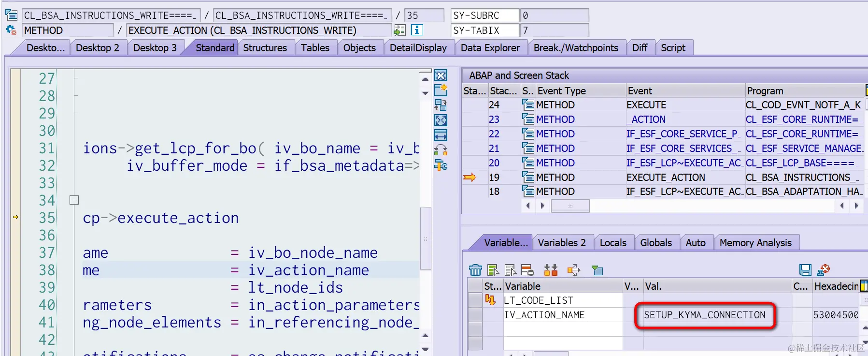The height and width of the screenshot is (356, 868).
Task: Click the orange status icon for LT_CODE_LIST
Action: [490, 300]
